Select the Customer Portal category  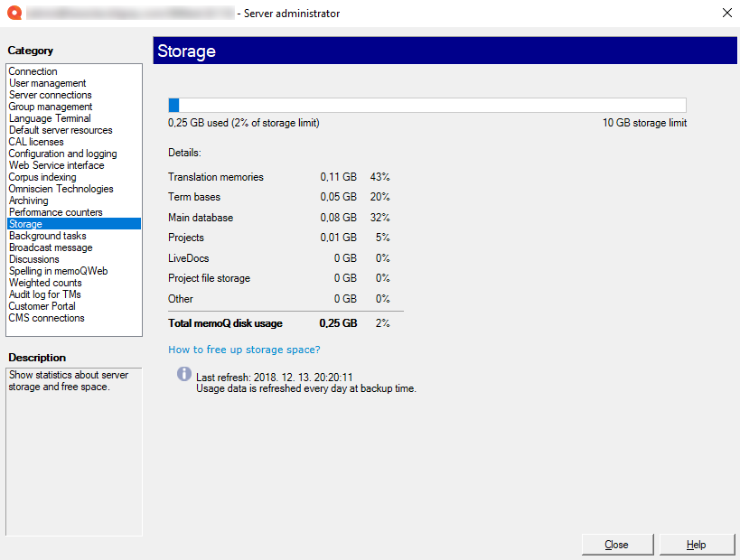(x=42, y=305)
